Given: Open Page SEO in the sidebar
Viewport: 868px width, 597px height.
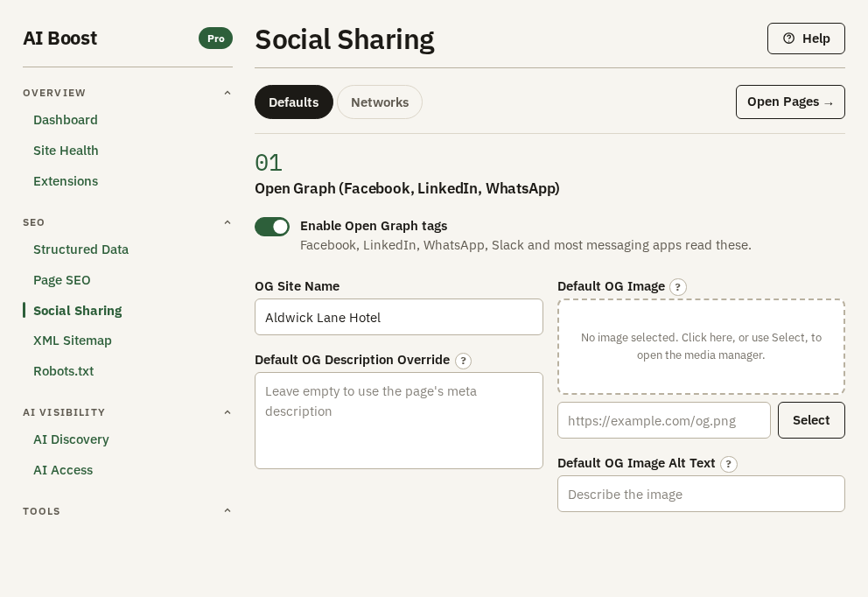Looking at the screenshot, I should [61, 279].
